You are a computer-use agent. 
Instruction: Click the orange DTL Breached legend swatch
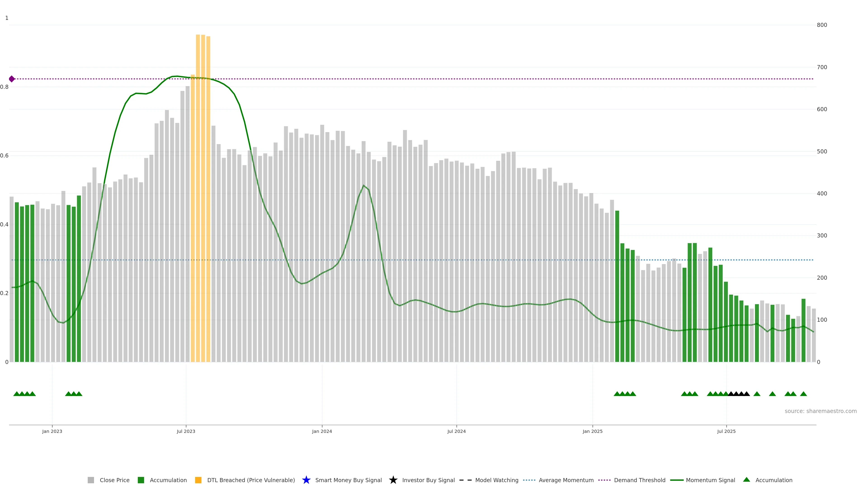coord(198,480)
